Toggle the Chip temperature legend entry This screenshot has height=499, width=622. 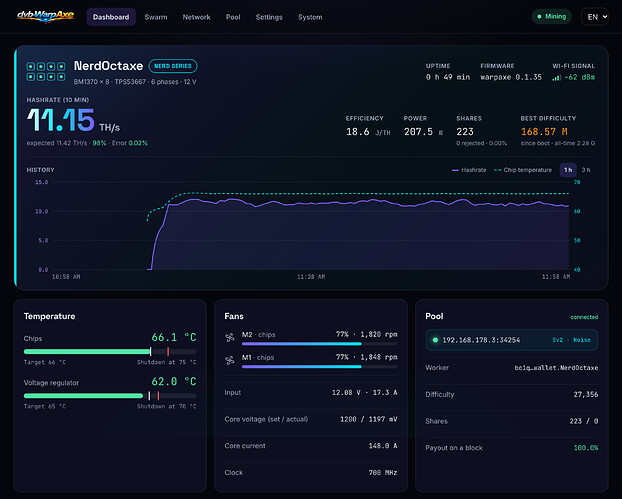[x=523, y=170]
